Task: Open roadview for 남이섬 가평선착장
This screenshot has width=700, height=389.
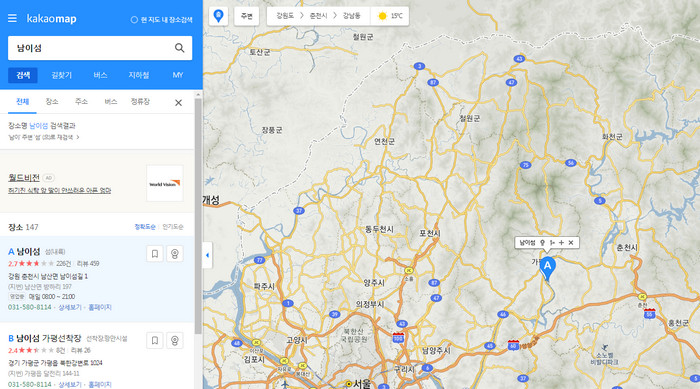Action: point(175,340)
